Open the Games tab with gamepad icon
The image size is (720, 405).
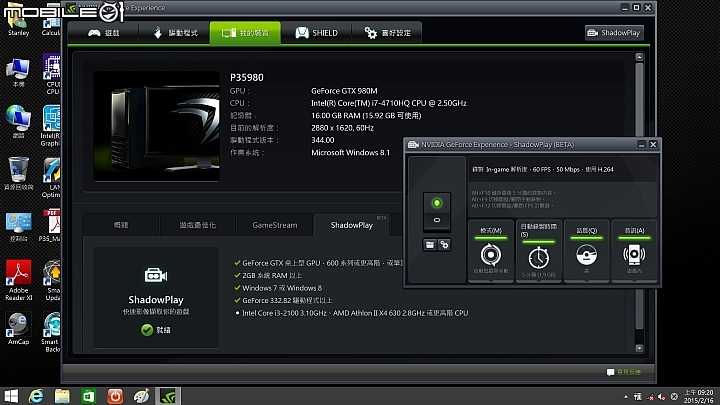103,33
